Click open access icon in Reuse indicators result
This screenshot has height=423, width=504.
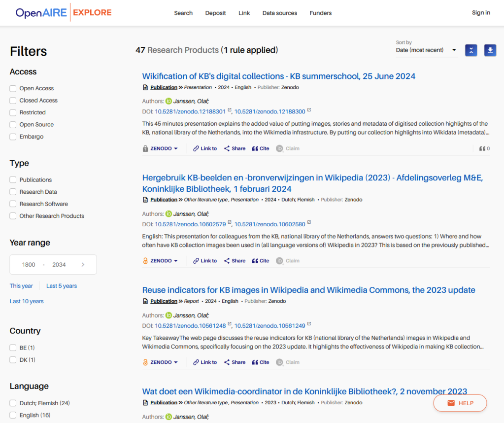click(x=145, y=362)
